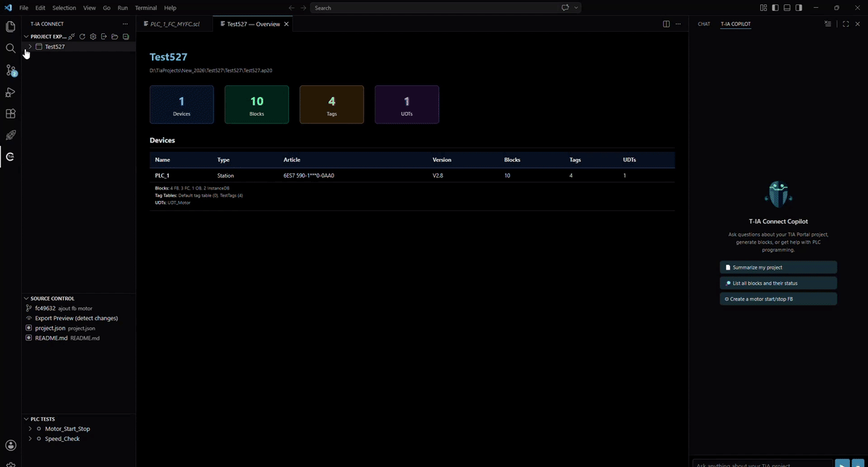Viewport: 868px width, 467px height.
Task: Split the editor right
Action: click(666, 24)
